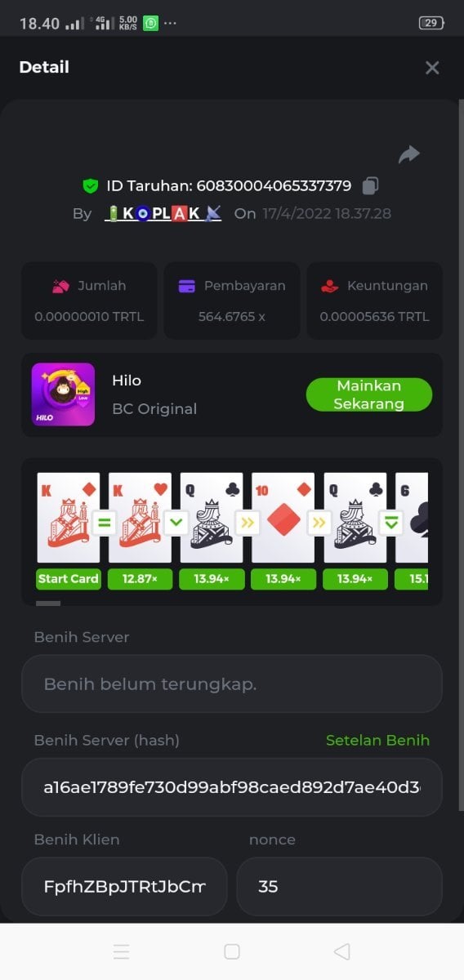Tap the equals sign between kings

point(104,523)
